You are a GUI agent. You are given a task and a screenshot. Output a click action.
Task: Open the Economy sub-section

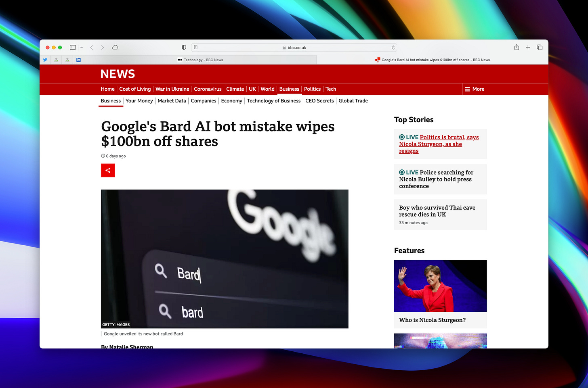click(x=231, y=101)
